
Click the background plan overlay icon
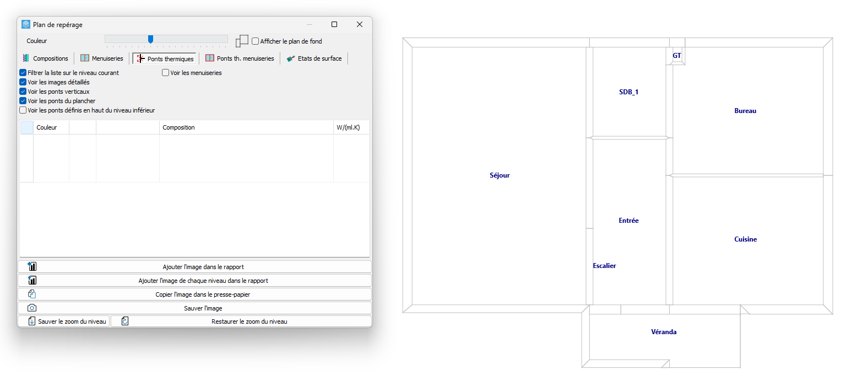point(242,41)
